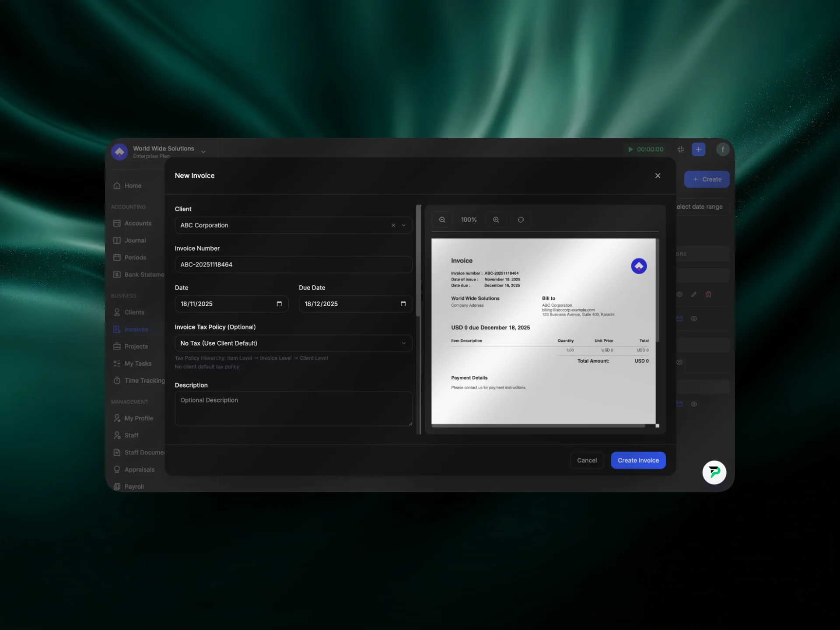Viewport: 840px width, 630px height.
Task: Click the Create Invoice button
Action: (x=638, y=460)
